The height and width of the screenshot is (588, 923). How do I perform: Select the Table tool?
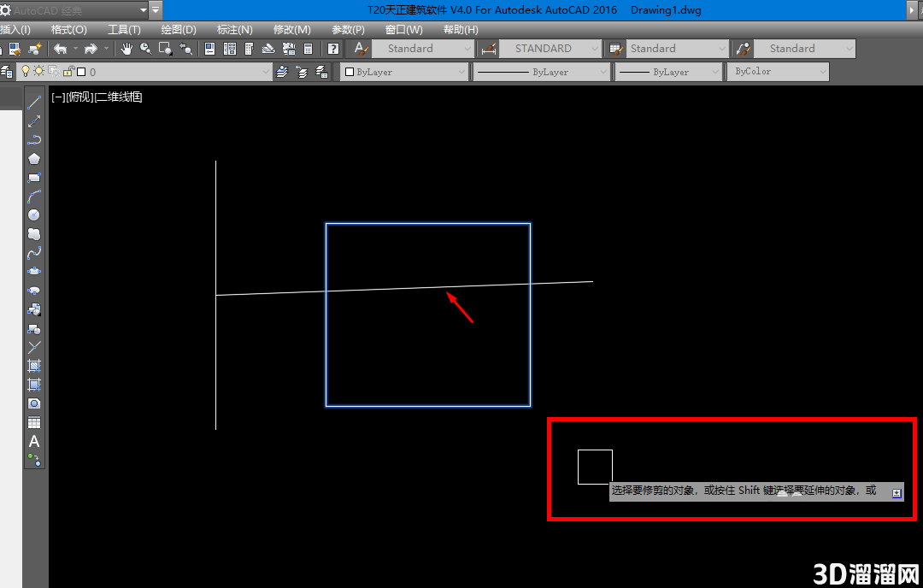(34, 422)
